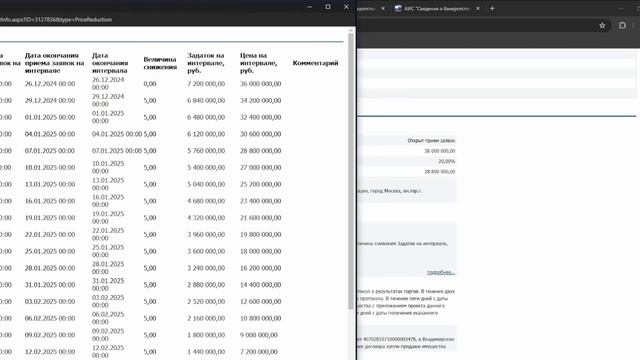Image resolution: width=640 pixels, height=360 pixels.
Task: Select deposit cell 5 400 000,00
Action: (206, 167)
